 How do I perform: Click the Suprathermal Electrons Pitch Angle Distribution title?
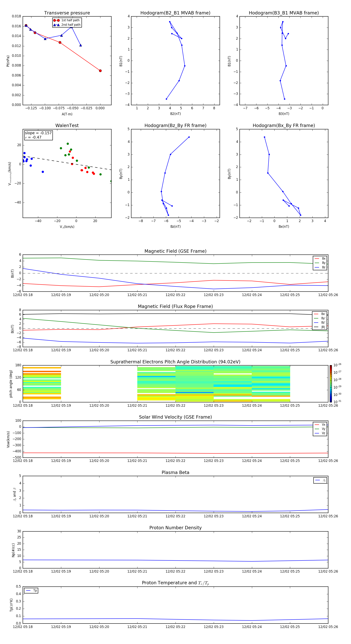(x=175, y=362)
